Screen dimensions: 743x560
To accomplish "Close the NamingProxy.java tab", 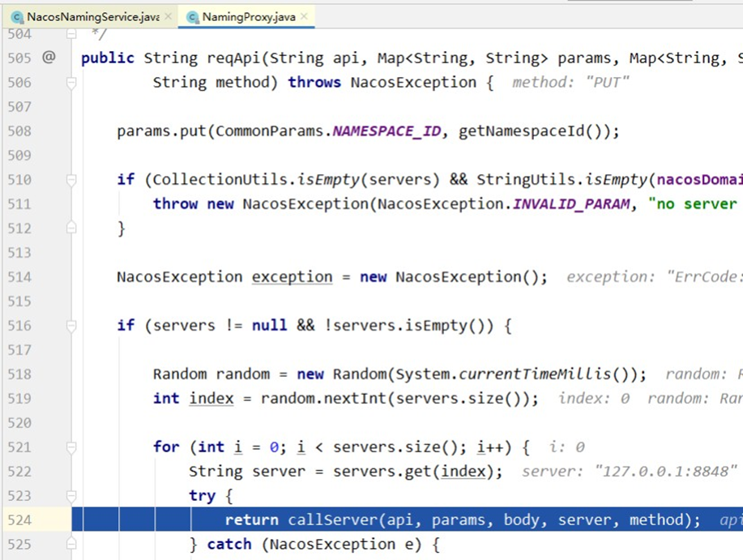I will point(304,16).
